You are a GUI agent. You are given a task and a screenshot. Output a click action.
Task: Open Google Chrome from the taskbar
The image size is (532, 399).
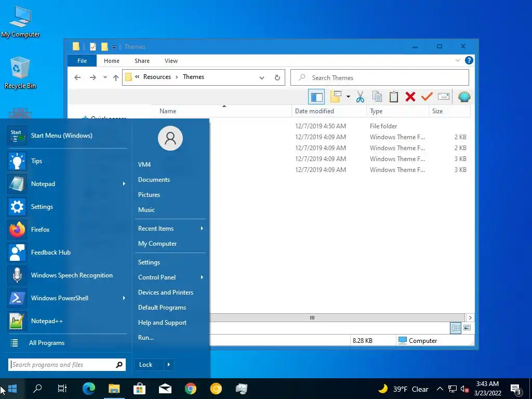point(191,389)
